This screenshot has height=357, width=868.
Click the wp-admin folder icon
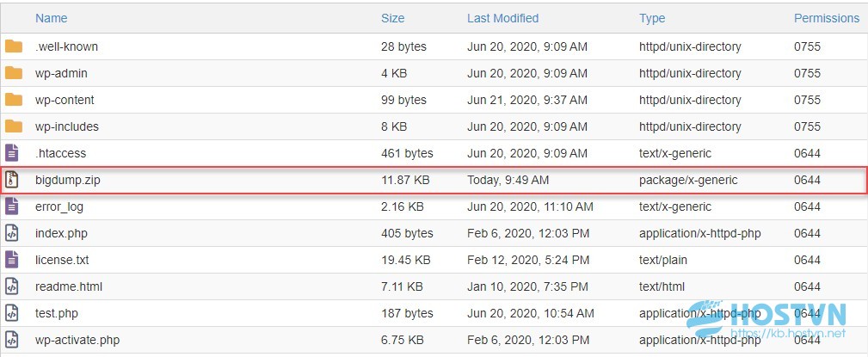coord(13,73)
